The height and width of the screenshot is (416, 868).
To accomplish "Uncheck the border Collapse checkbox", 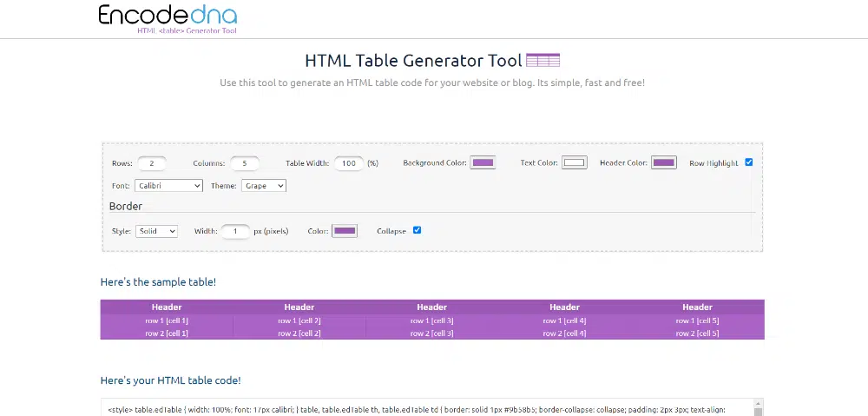I will click(417, 230).
